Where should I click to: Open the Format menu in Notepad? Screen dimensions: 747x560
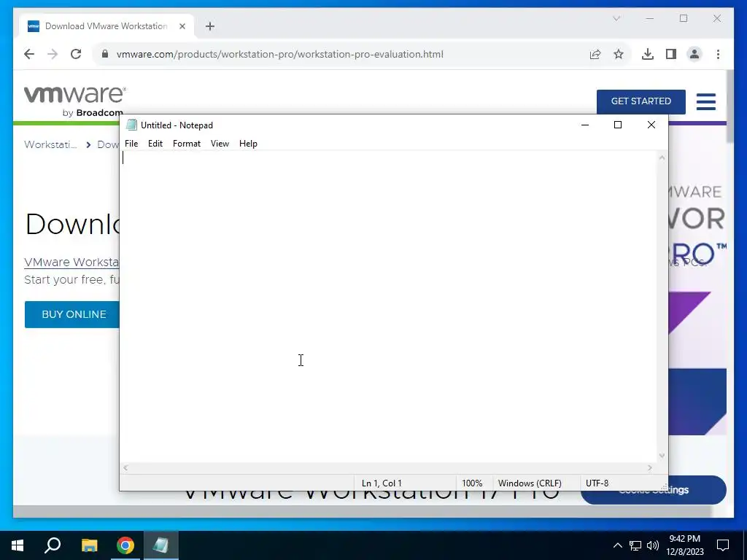186,144
